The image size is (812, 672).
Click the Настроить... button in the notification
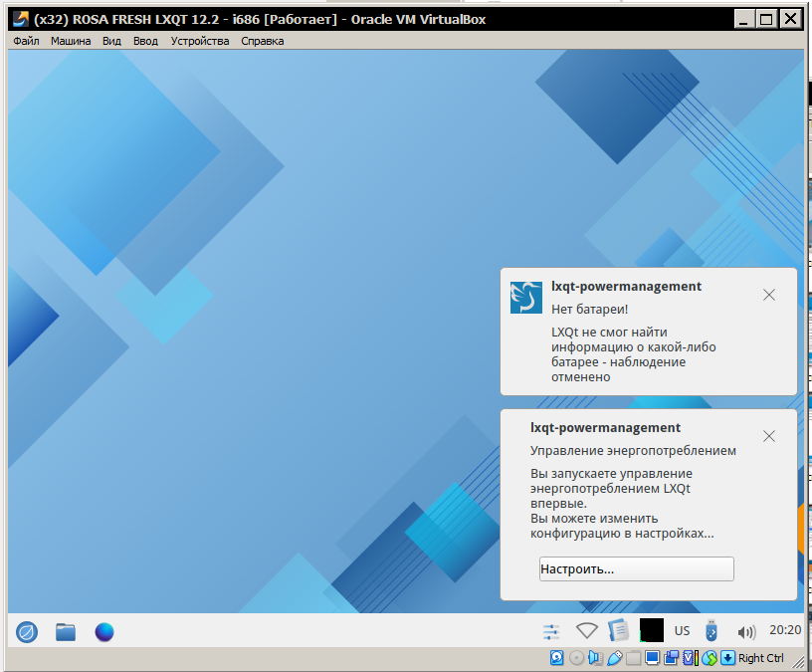click(637, 568)
